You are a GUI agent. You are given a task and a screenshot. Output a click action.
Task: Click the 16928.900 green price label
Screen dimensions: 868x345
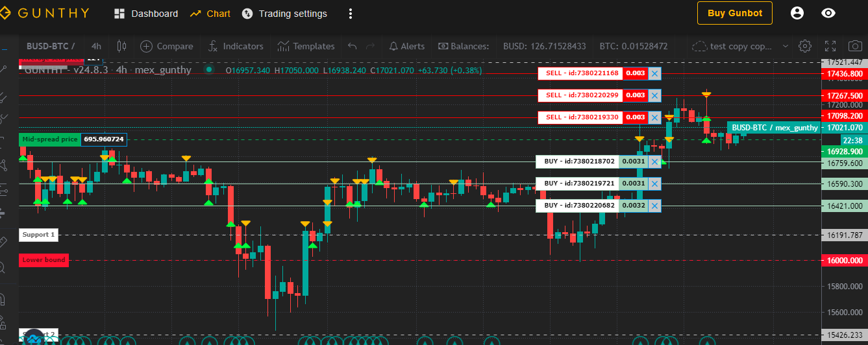[x=845, y=152]
